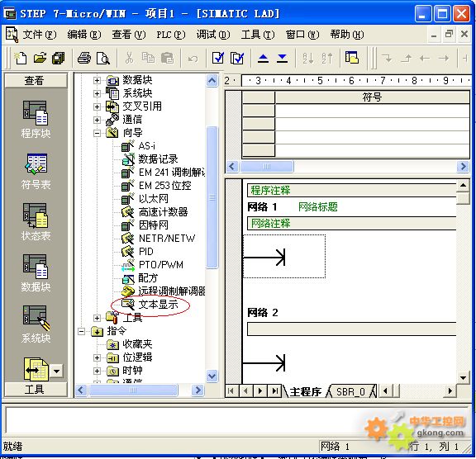
Task: Open the PLC(P) menu
Action: pos(170,35)
